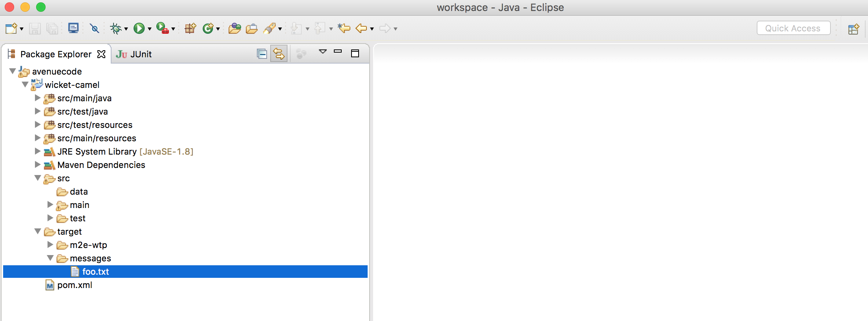Select the m2e-wtp folder label

88,245
